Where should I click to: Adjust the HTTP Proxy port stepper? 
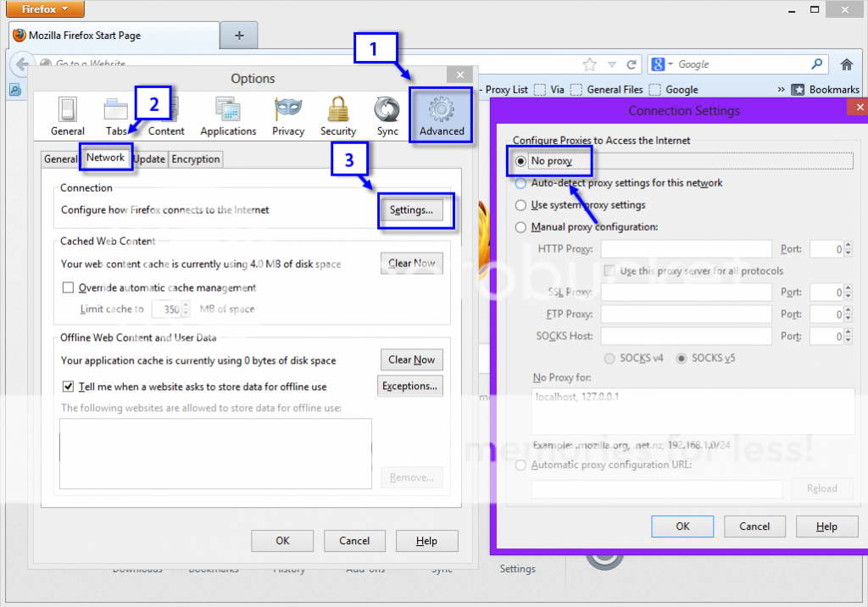(848, 249)
